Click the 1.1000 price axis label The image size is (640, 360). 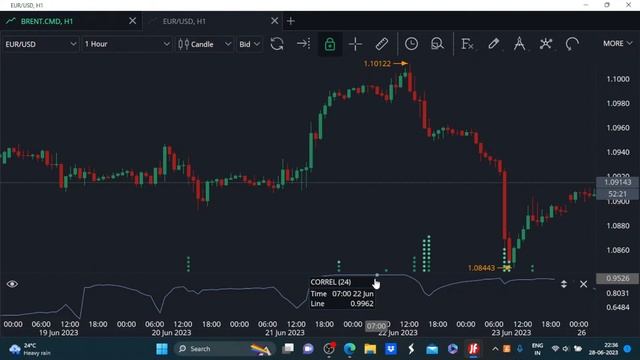[618, 79]
